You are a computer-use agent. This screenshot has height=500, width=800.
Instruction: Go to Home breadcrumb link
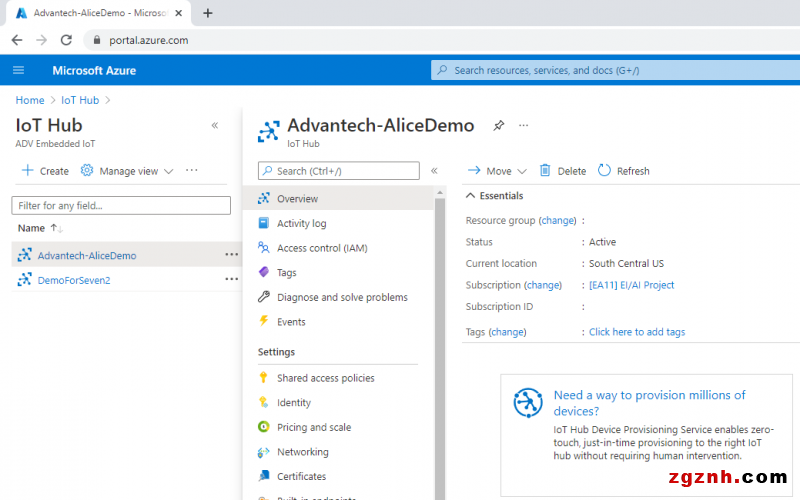click(30, 100)
